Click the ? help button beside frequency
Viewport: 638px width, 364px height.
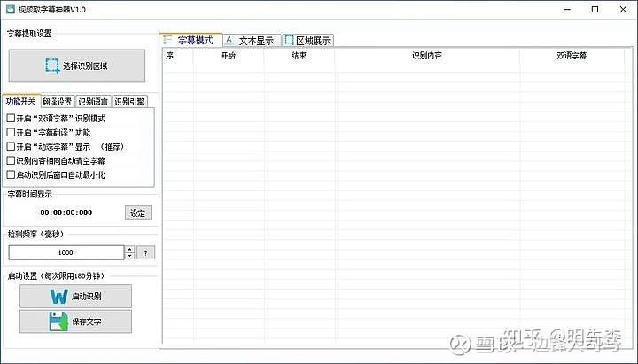tap(145, 252)
